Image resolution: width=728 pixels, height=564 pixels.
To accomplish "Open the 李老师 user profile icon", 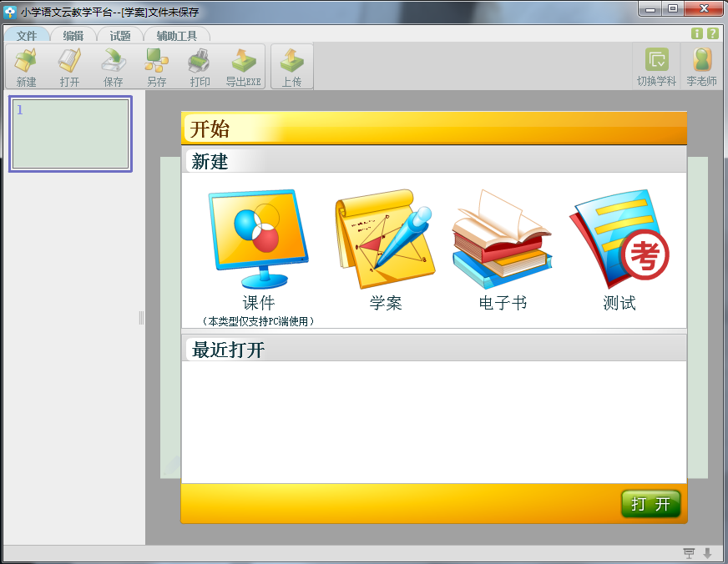I will 701,67.
